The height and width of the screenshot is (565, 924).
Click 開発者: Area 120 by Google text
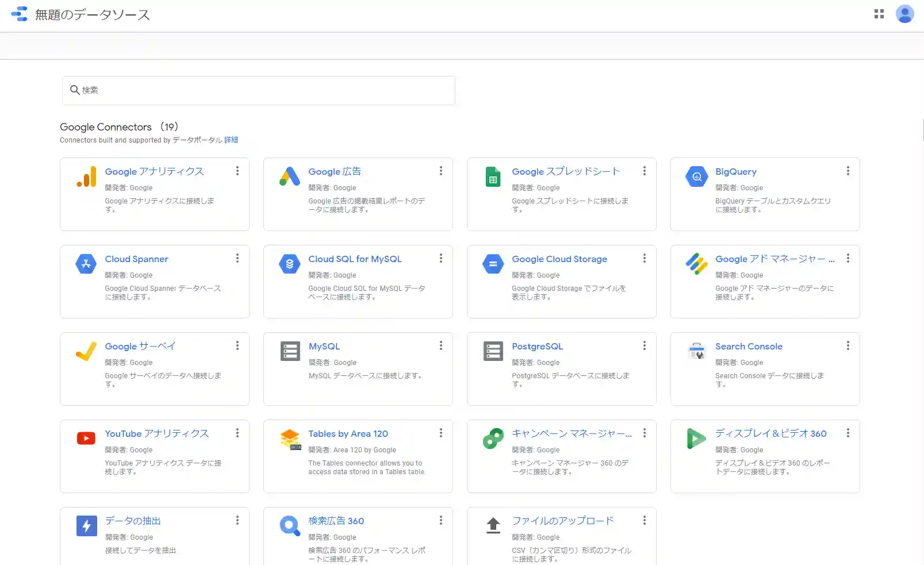352,450
